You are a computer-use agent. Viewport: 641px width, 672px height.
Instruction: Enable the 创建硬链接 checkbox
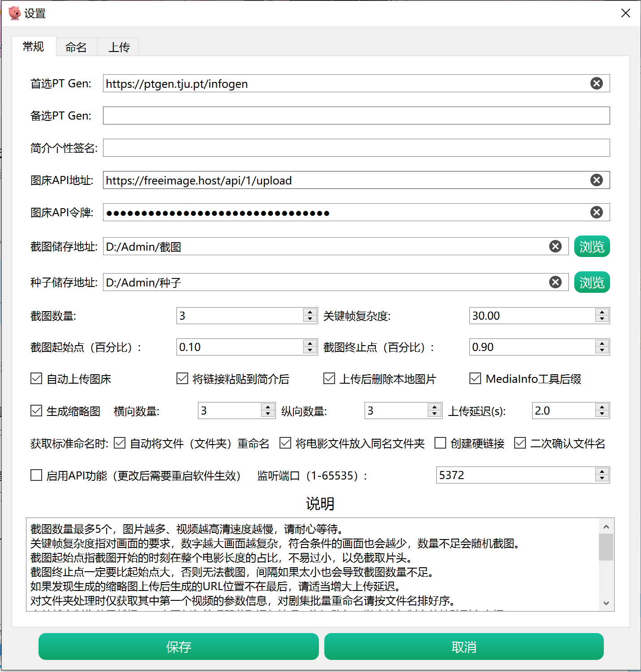point(440,443)
